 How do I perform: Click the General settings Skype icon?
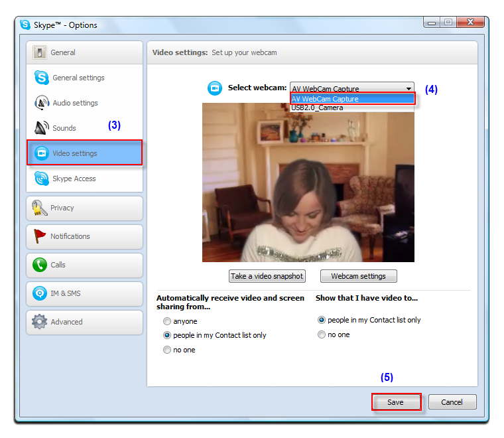pos(42,78)
